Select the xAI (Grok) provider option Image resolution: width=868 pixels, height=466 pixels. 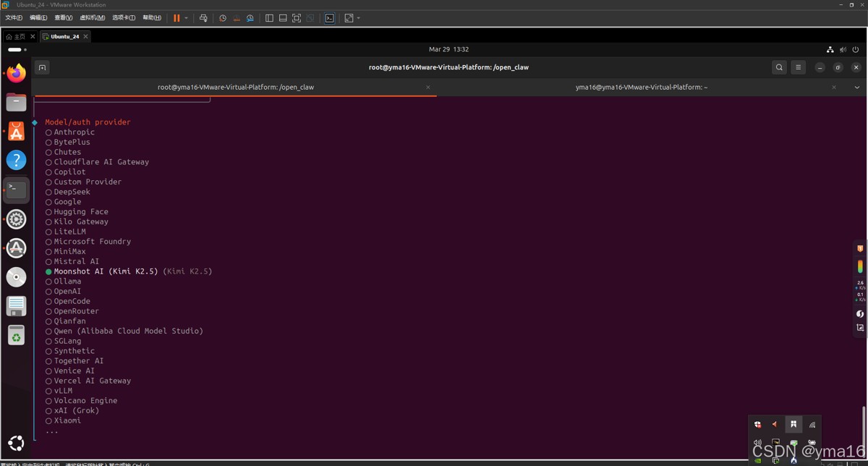pos(72,410)
